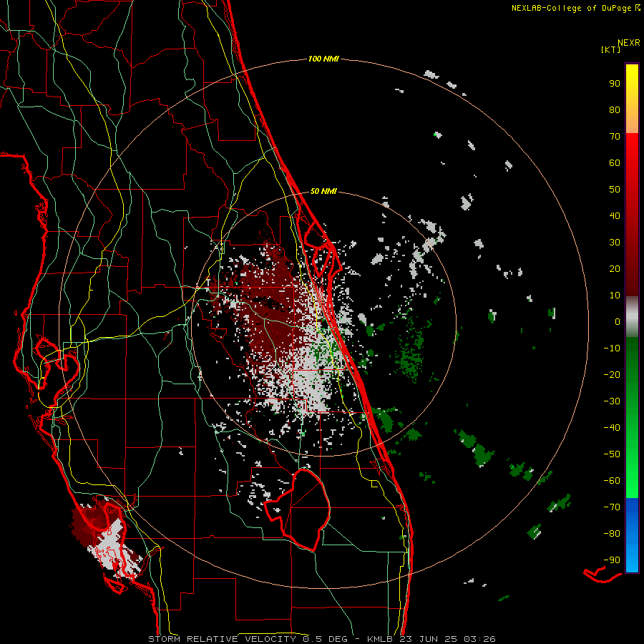Click the positive 90 knot scale label
Image resolution: width=644 pixels, height=644 pixels.
coord(615,84)
